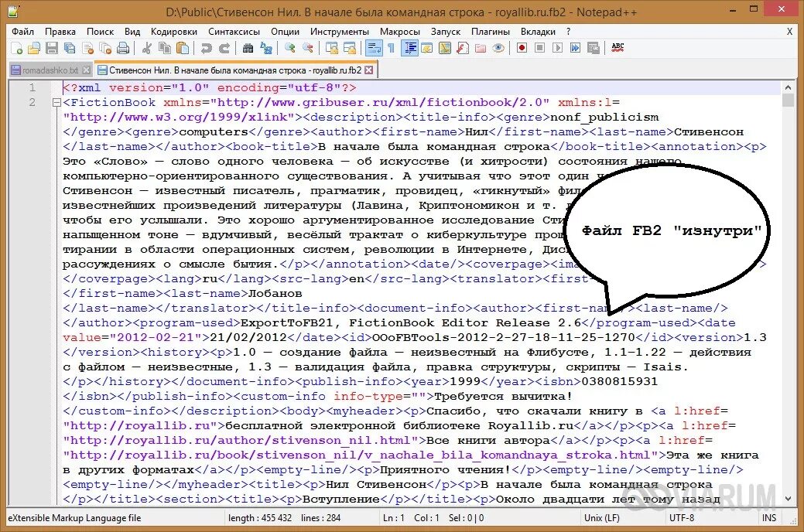Toggle synchronized vertical scrolling icon
The height and width of the screenshot is (532, 804).
[x=332, y=48]
